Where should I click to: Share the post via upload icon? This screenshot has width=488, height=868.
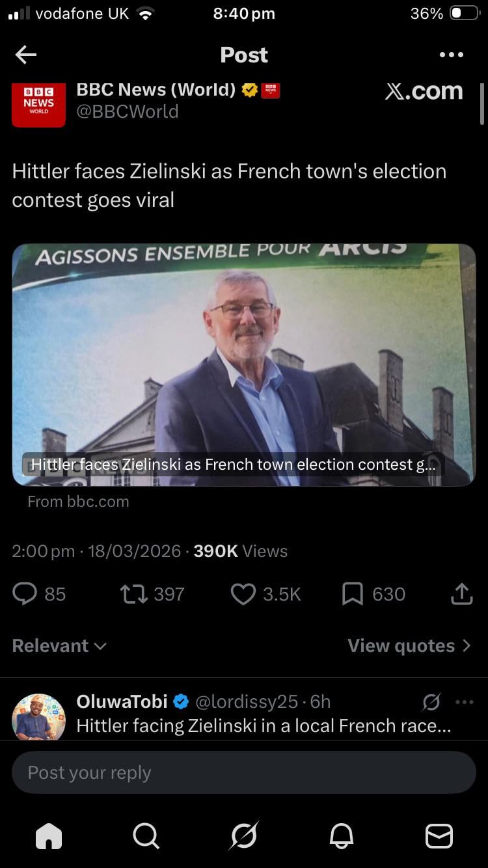461,593
